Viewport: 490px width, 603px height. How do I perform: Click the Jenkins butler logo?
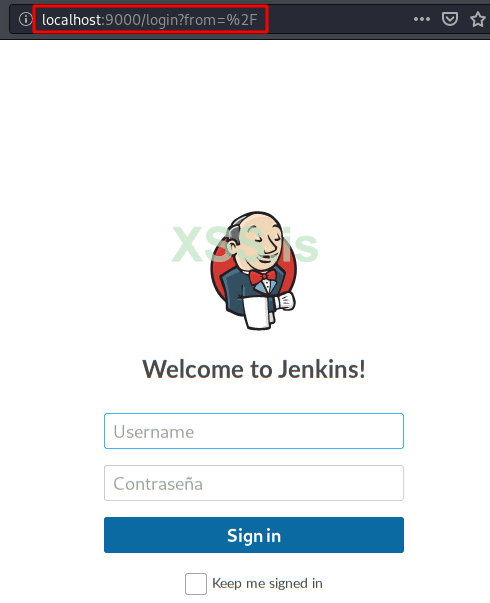254,270
